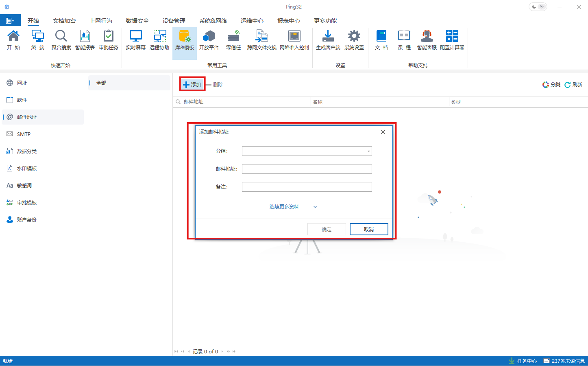Screen dimensions: 588x366
Task: Toggle the dark/light theme switch
Action: pyautogui.click(x=538, y=7)
